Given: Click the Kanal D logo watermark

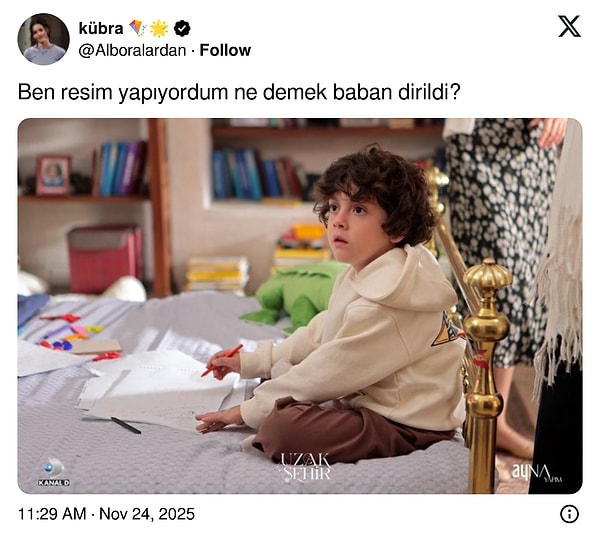Looking at the screenshot, I should 54,472.
